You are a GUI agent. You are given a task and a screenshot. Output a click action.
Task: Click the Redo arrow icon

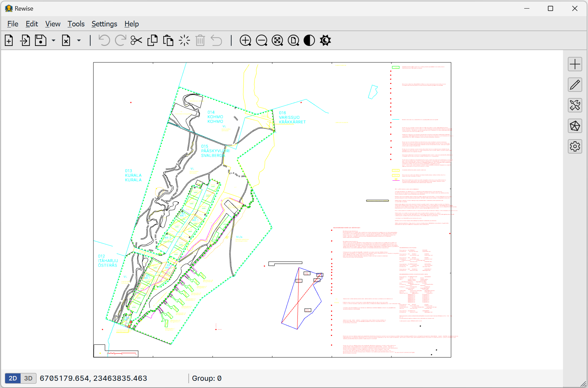(120, 40)
